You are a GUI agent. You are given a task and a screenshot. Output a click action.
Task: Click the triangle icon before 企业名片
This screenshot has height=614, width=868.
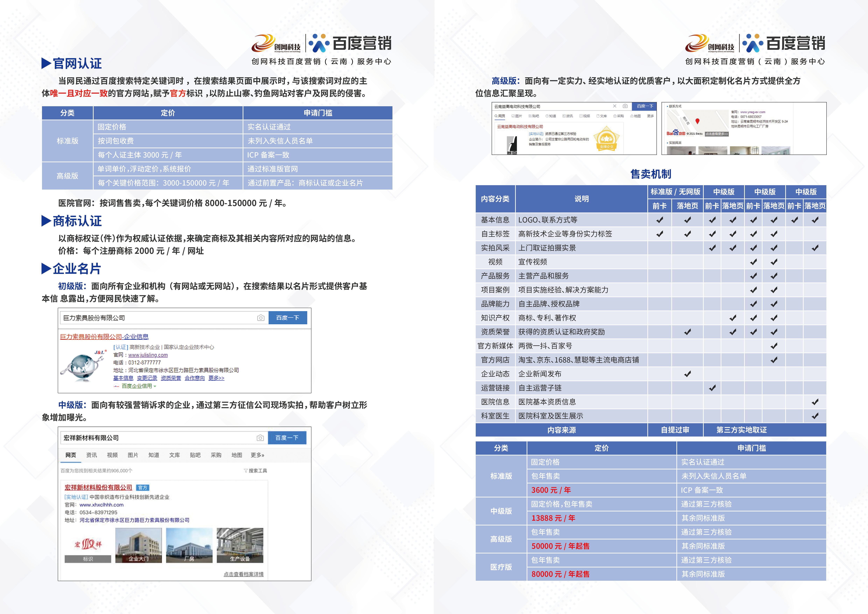[46, 268]
